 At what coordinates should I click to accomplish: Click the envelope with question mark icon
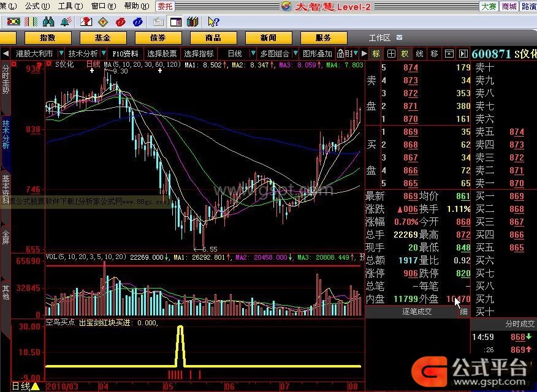[86, 22]
